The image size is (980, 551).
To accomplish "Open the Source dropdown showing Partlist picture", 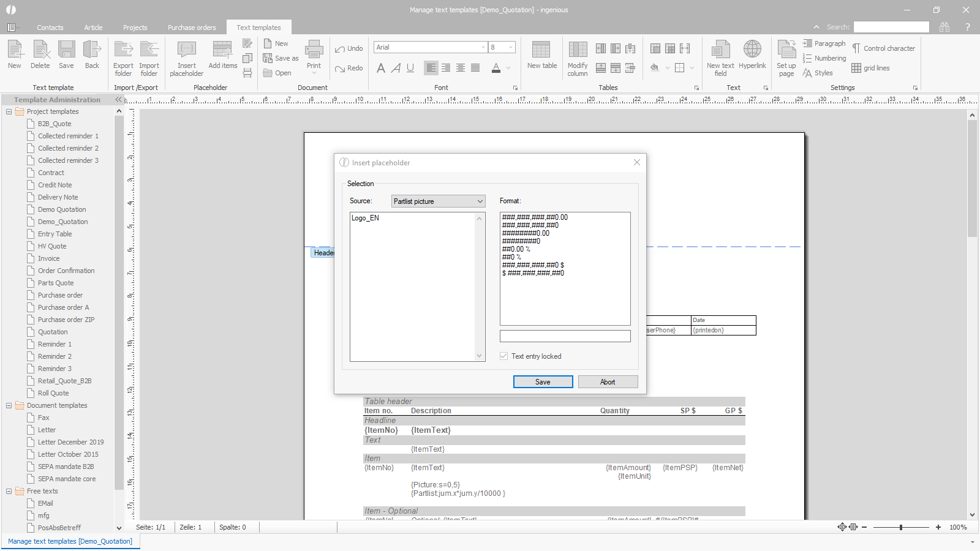I will pos(438,201).
